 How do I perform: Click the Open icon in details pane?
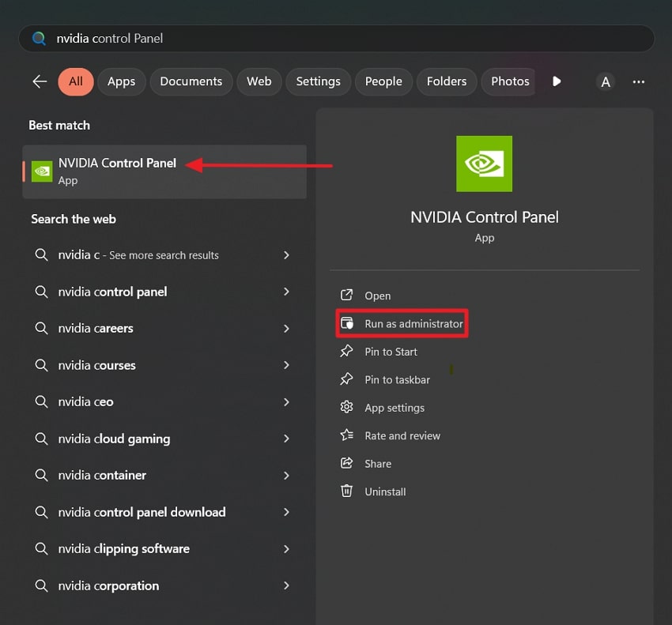tap(346, 296)
